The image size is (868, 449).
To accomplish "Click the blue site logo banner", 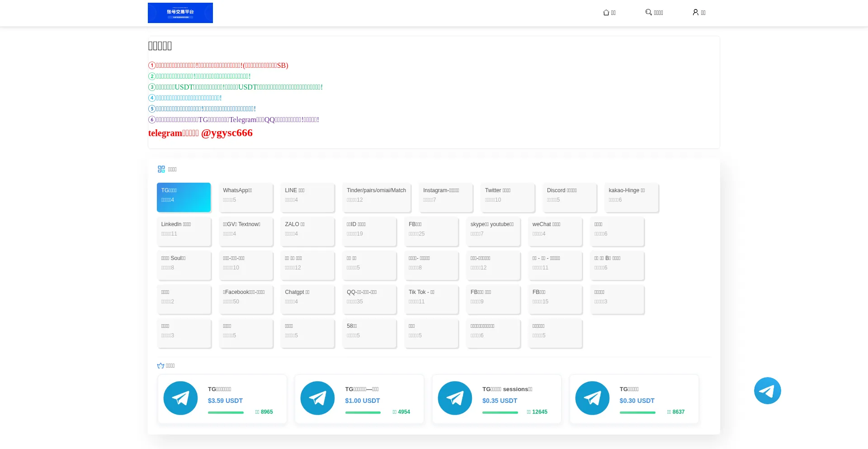I will point(180,13).
